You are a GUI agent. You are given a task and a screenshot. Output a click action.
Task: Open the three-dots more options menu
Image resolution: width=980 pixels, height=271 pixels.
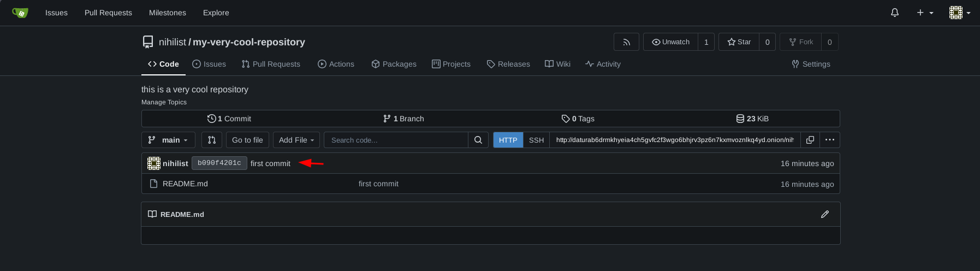point(829,140)
